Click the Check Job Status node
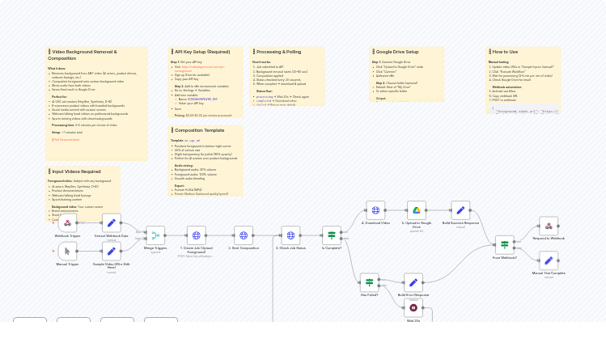Screen dimensions: 606x364 [290, 235]
